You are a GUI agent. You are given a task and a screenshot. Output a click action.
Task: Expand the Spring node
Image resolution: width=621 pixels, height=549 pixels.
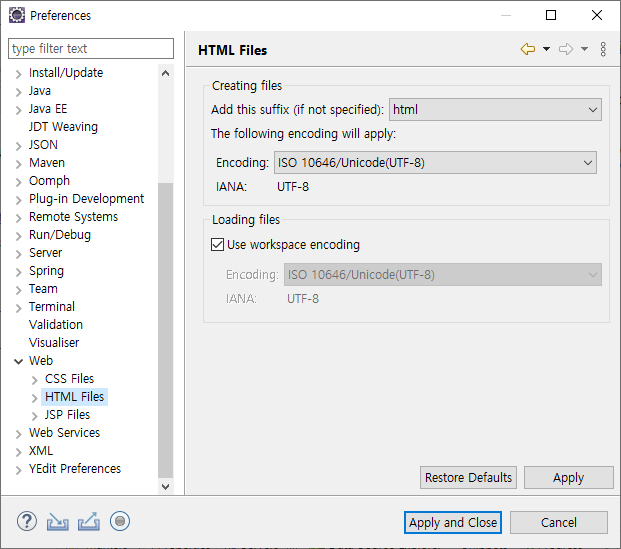coord(18,272)
